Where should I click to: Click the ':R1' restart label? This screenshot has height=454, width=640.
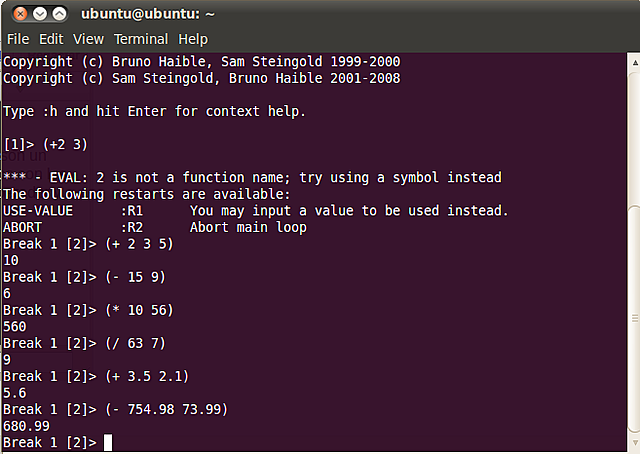(x=132, y=211)
